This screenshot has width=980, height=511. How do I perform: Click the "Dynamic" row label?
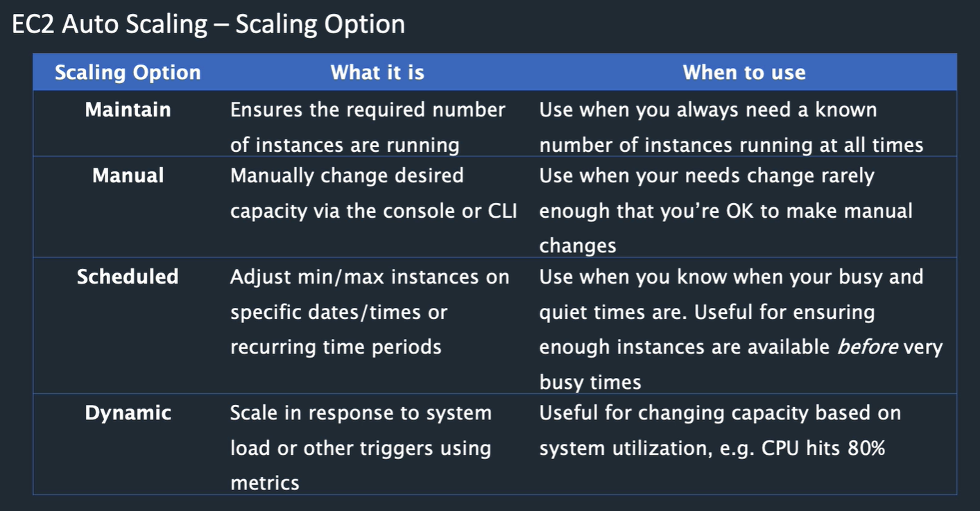128,413
